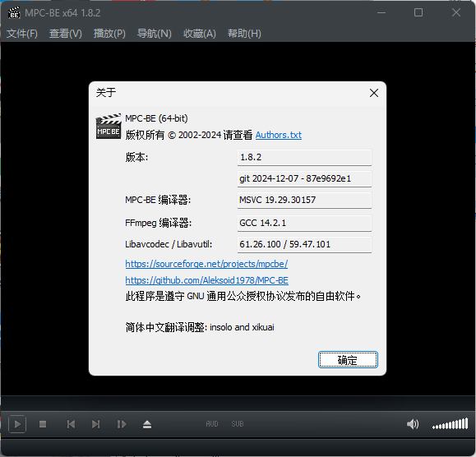Open the 文件(F) menu
Image resolution: width=476 pixels, height=457 pixels.
click(x=22, y=34)
